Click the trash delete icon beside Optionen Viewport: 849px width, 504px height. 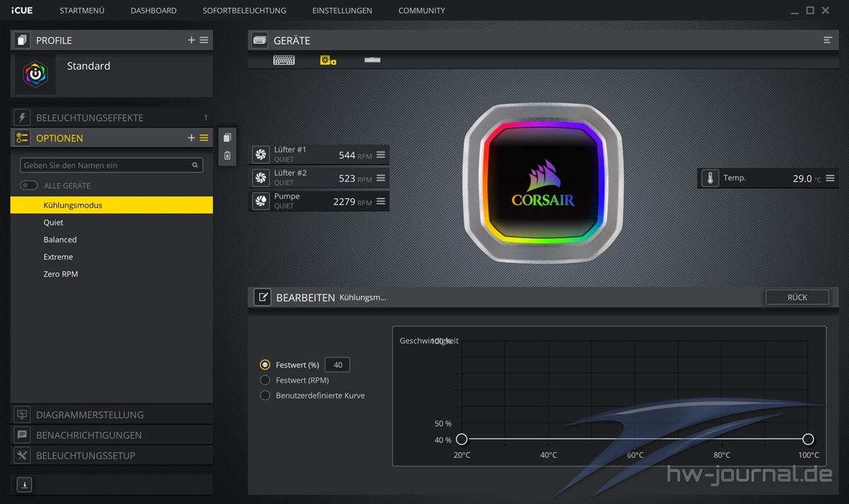point(227,156)
